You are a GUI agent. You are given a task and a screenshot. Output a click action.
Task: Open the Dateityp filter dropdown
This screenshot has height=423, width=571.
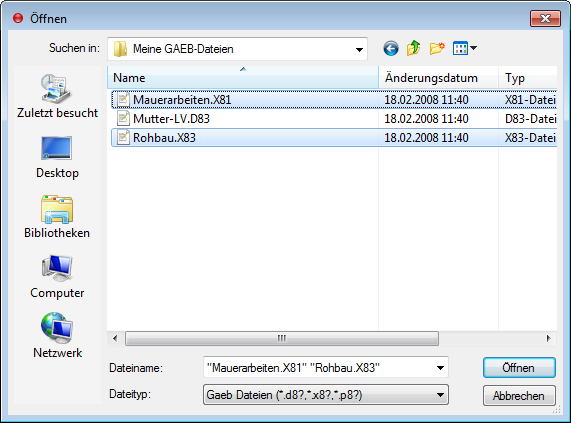326,395
